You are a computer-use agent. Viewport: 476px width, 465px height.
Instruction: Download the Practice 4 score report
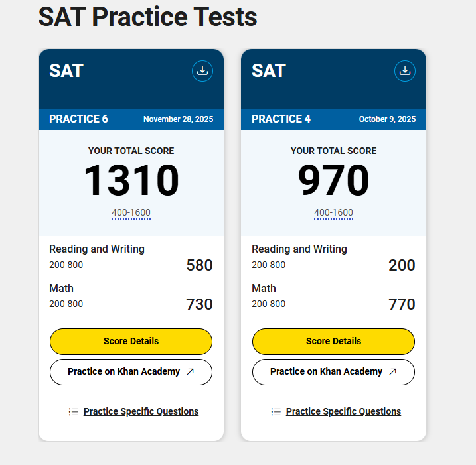(405, 71)
